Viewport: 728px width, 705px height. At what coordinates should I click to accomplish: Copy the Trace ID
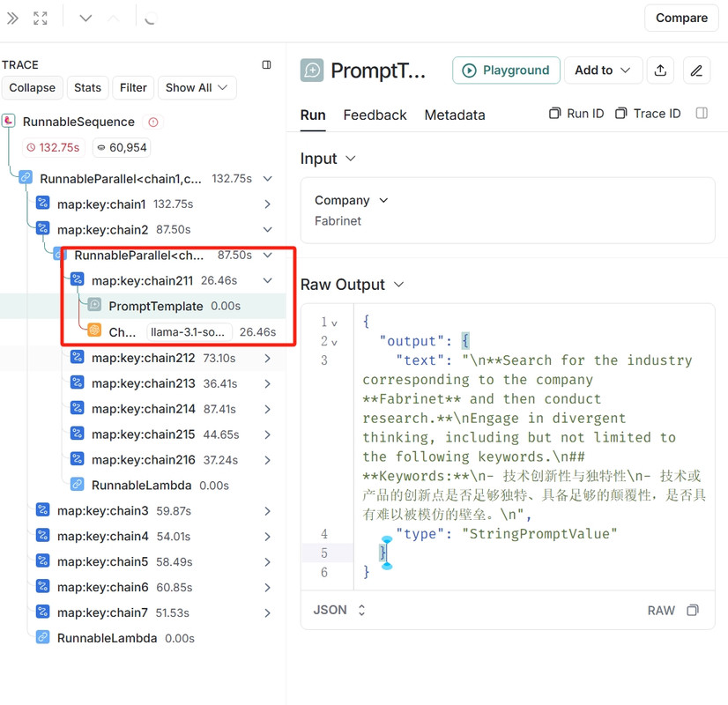click(x=648, y=114)
